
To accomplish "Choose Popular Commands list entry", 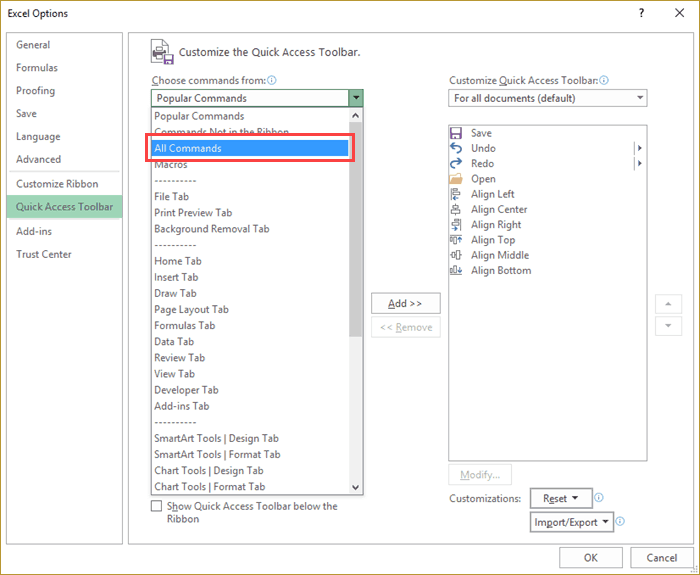I will pos(250,116).
